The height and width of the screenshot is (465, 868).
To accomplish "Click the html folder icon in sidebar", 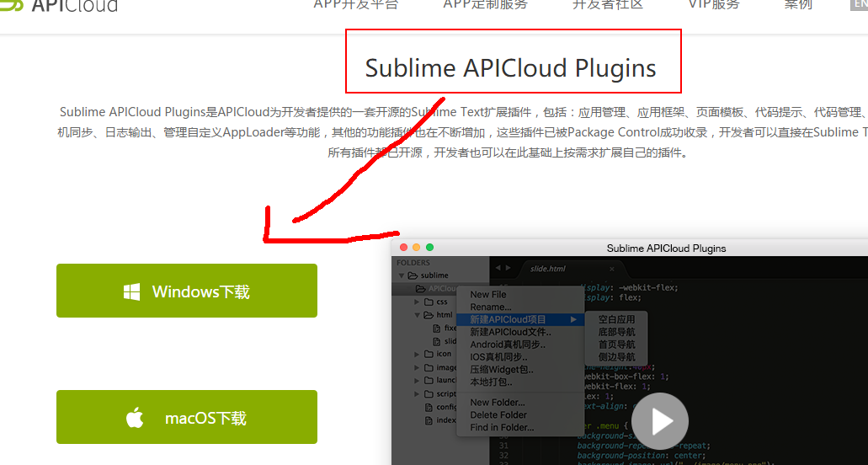I will tap(429, 315).
